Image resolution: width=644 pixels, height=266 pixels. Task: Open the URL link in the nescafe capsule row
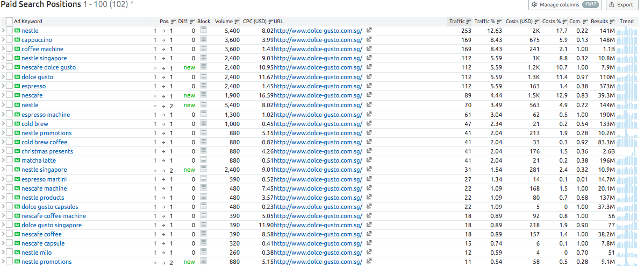(x=318, y=243)
